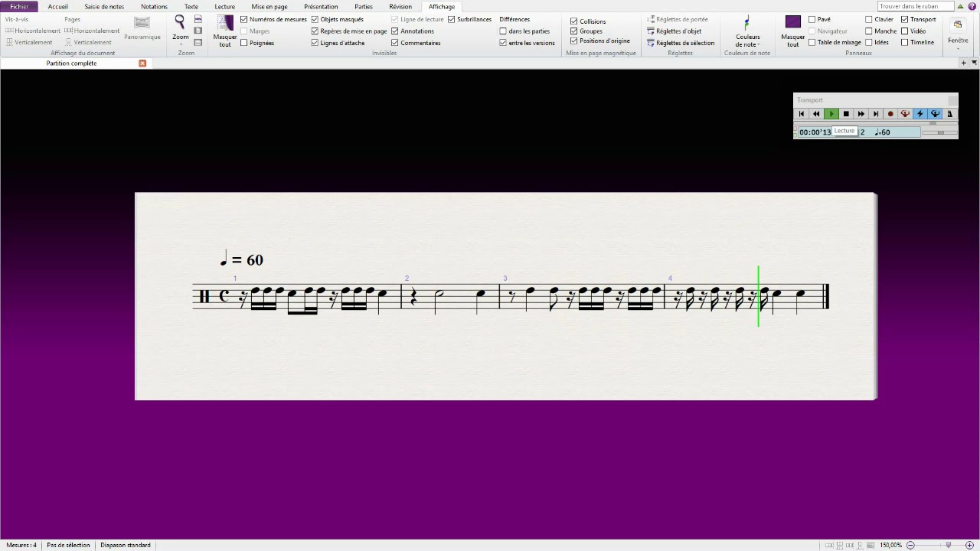Switch to the Saisie de notes tab

tap(104, 6)
